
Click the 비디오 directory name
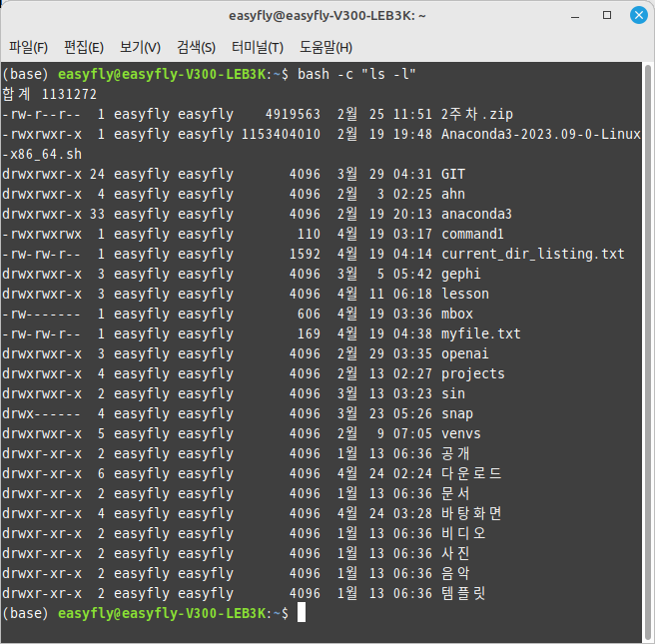point(463,533)
